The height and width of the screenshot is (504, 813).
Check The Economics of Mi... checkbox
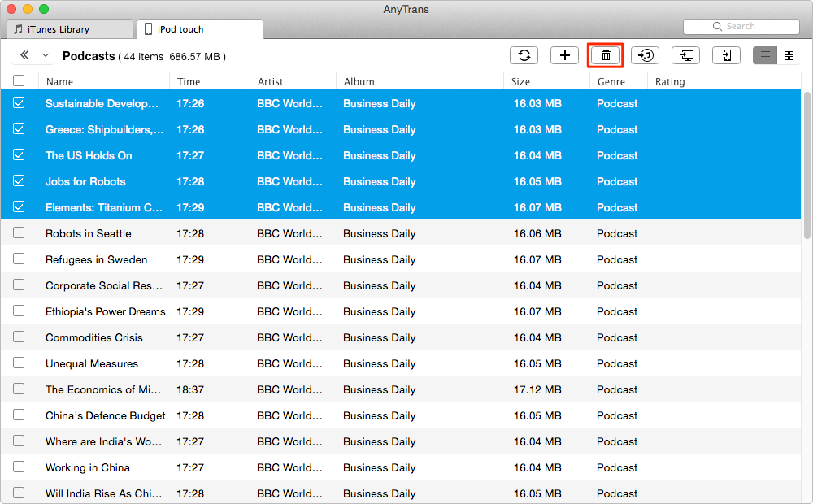(19, 389)
